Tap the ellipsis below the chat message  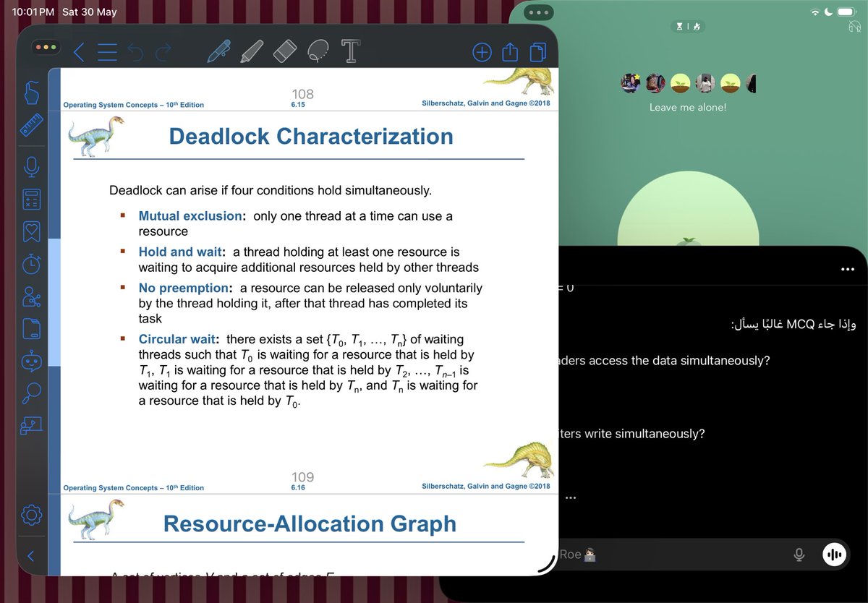(571, 497)
